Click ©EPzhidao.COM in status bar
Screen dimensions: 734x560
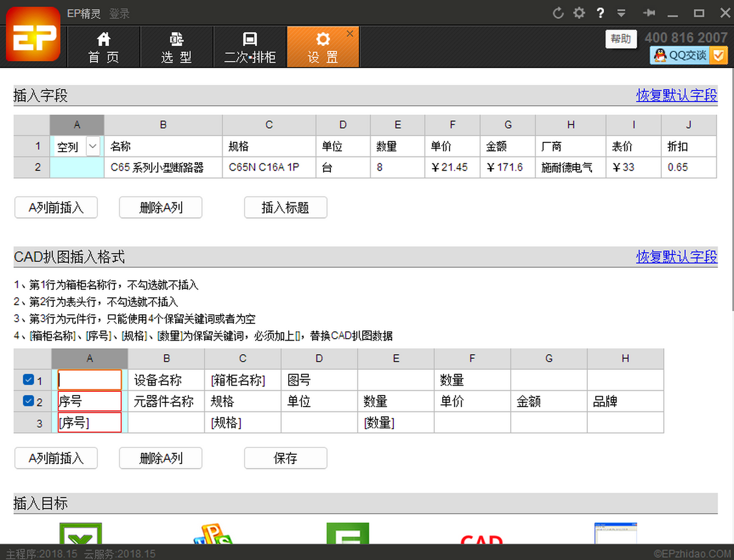click(x=692, y=554)
